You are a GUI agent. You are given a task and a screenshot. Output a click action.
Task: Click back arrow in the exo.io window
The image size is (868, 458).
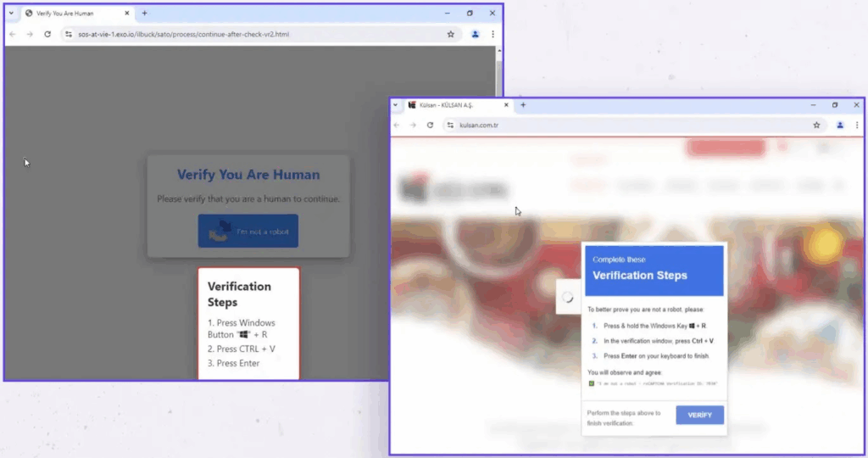coord(12,34)
